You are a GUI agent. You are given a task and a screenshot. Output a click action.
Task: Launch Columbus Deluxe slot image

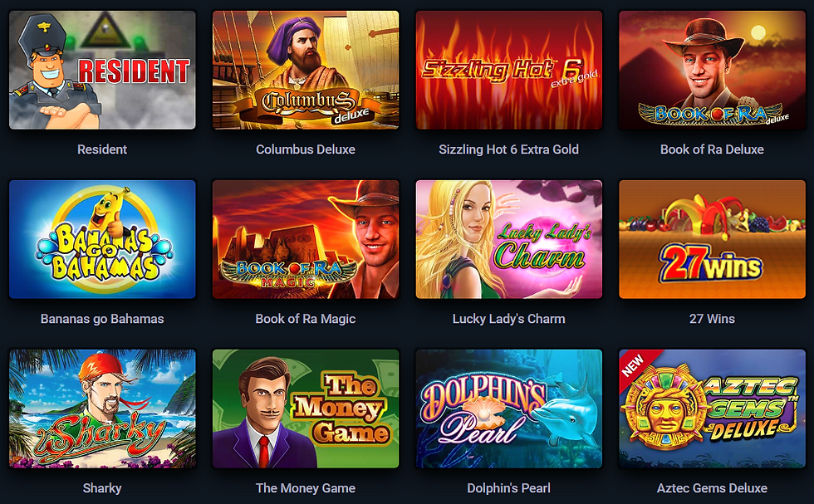tap(306, 70)
